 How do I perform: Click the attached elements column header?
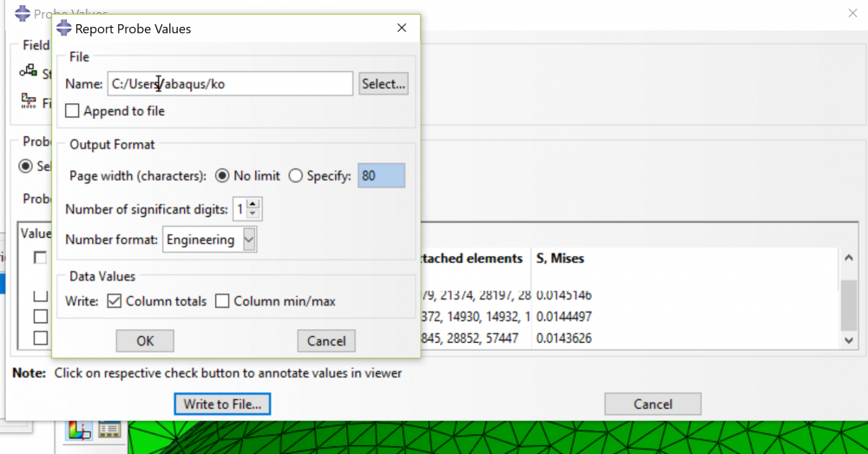coord(471,259)
